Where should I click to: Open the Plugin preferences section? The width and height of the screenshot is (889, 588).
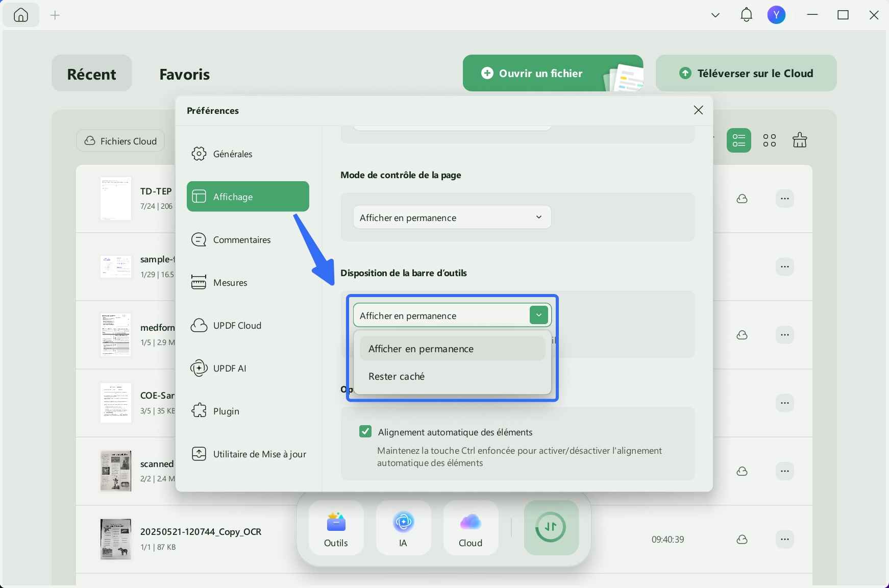click(248, 411)
